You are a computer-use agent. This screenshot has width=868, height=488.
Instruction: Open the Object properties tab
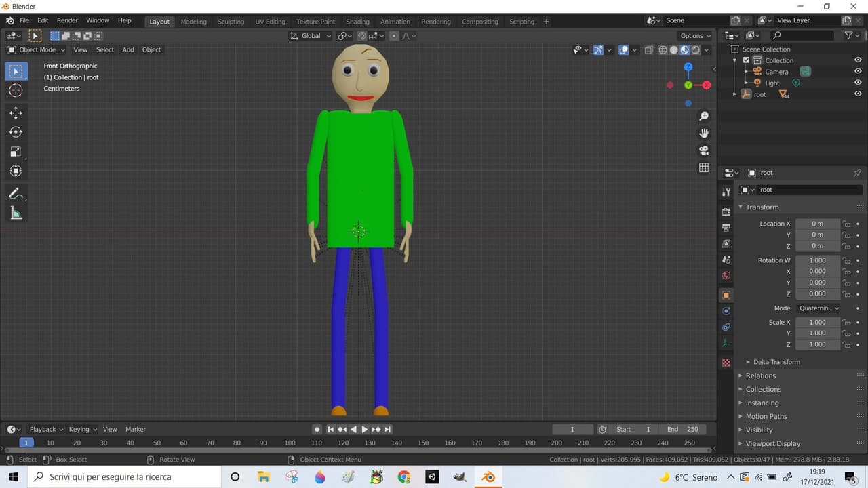pyautogui.click(x=726, y=295)
